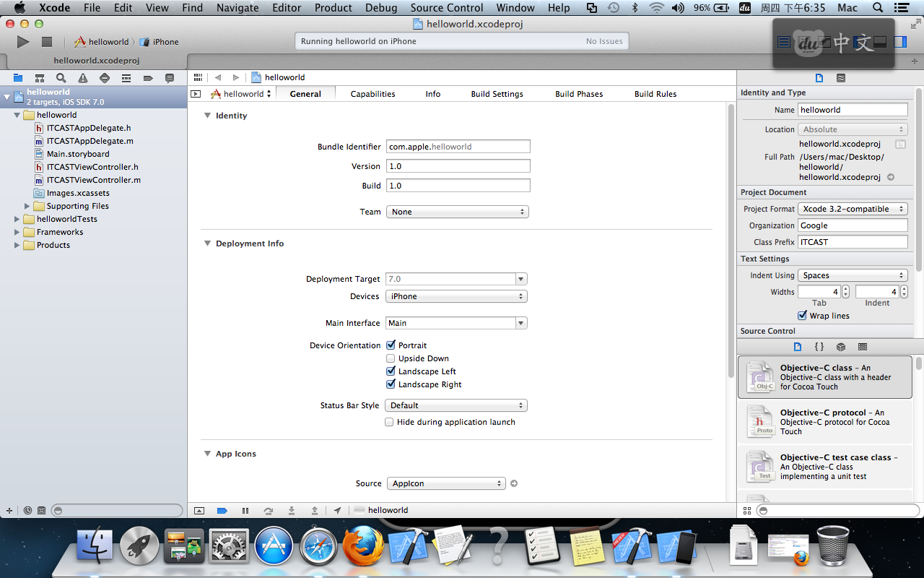Hide or show the debug area

pyautogui.click(x=199, y=511)
